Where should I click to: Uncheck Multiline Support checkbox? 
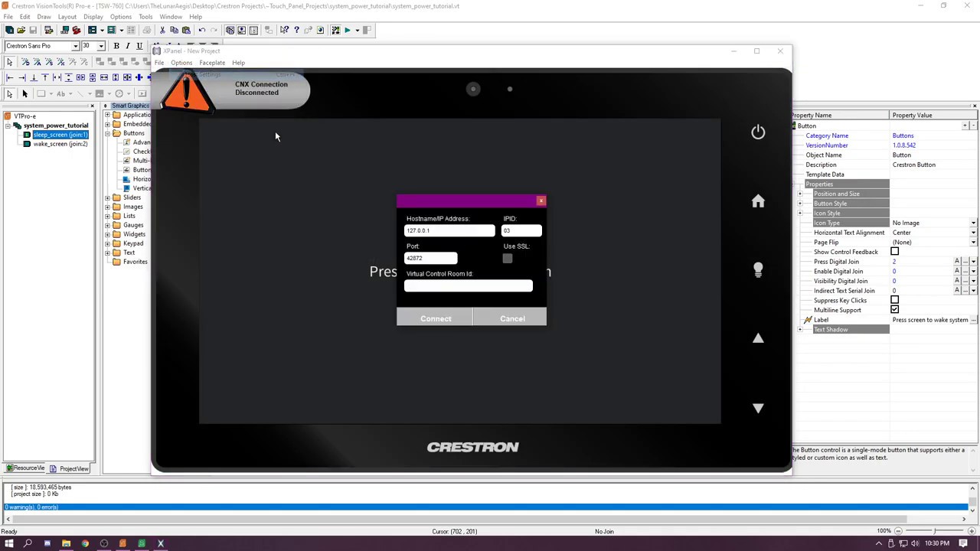coord(894,310)
